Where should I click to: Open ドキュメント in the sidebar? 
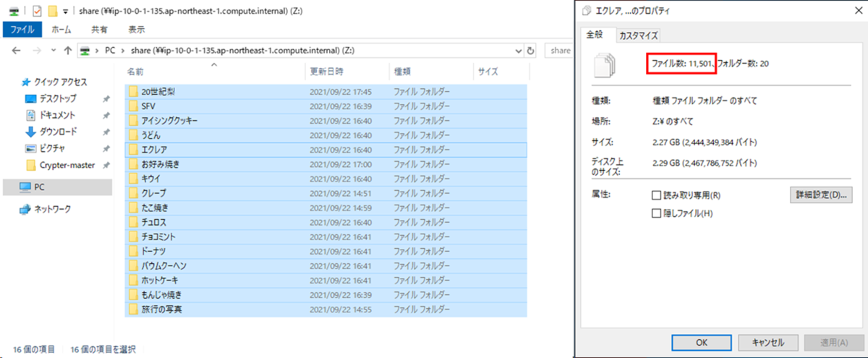[56, 115]
